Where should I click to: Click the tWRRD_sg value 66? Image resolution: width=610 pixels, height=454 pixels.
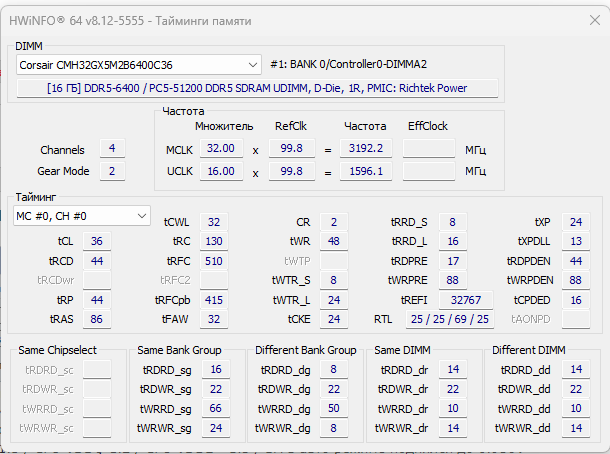[216, 408]
